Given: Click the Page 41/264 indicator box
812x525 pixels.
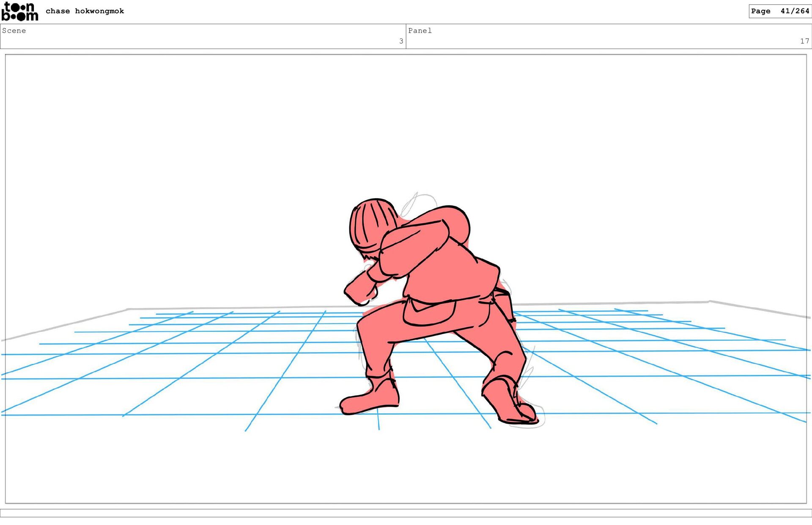Looking at the screenshot, I should click(779, 11).
